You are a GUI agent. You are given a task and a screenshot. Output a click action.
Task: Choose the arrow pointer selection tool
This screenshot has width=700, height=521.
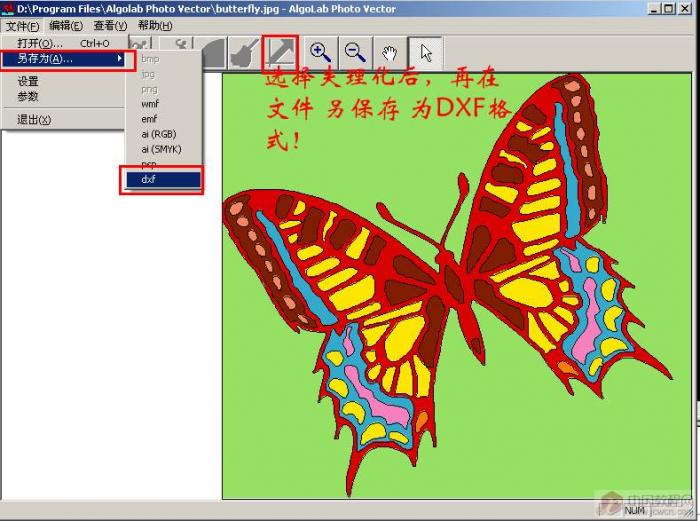425,53
